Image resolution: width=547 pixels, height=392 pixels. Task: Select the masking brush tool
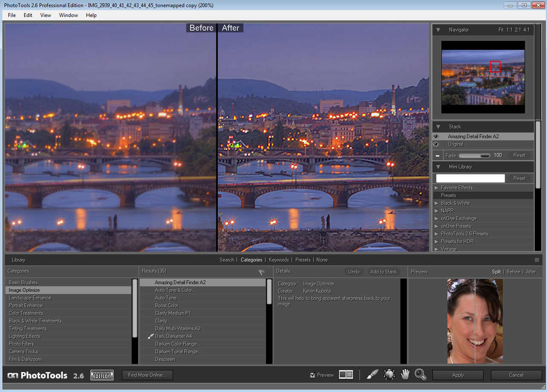[x=372, y=375]
